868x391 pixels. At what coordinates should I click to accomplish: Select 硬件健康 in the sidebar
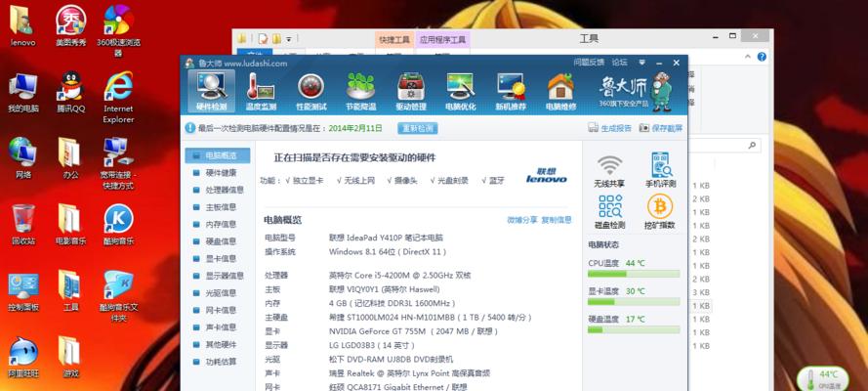click(x=217, y=173)
